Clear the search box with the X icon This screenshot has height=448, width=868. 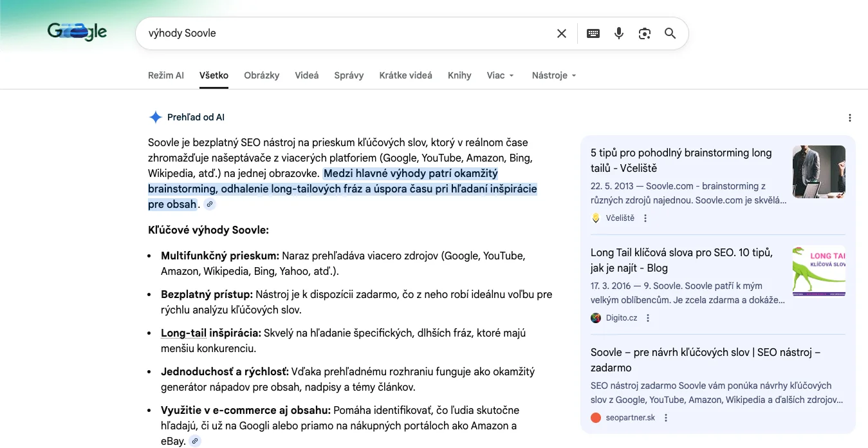coord(562,33)
